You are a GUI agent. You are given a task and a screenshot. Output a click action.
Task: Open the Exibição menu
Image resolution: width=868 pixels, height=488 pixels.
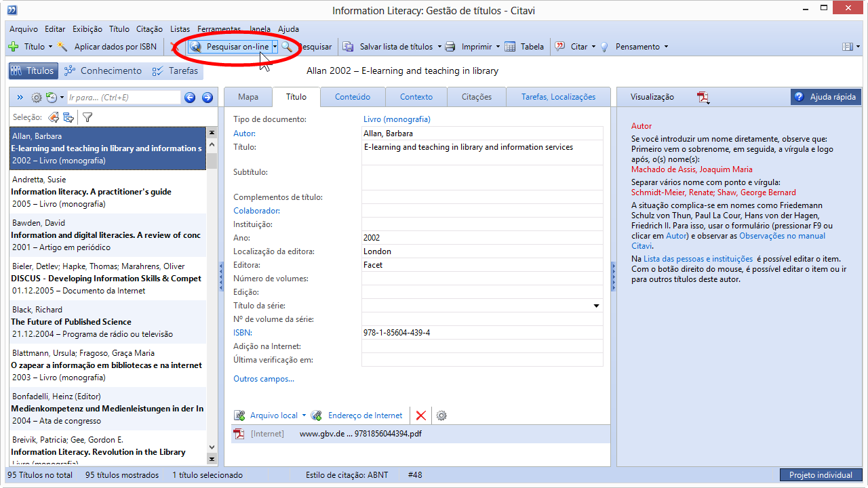tap(87, 29)
